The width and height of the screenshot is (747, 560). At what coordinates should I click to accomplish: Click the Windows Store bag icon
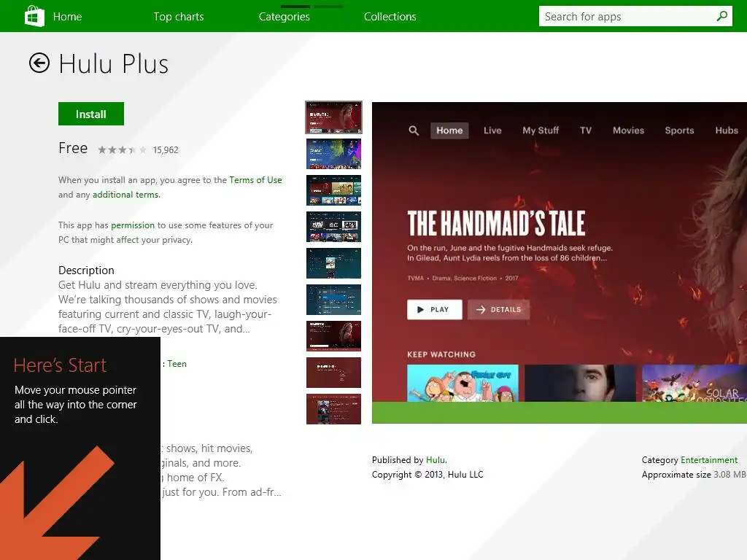pos(34,16)
